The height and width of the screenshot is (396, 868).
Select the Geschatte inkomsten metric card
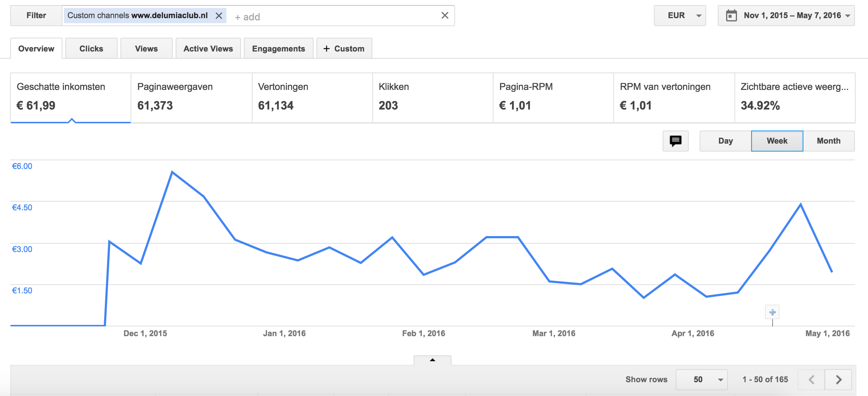tap(71, 98)
